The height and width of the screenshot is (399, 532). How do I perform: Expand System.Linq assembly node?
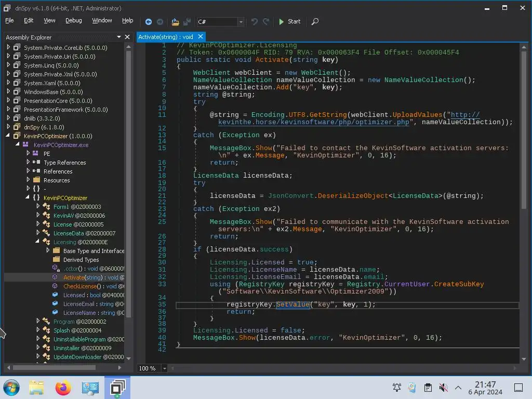click(x=8, y=65)
